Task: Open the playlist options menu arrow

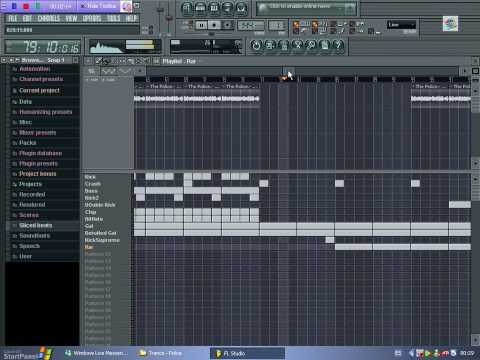Action: pyautogui.click(x=88, y=61)
